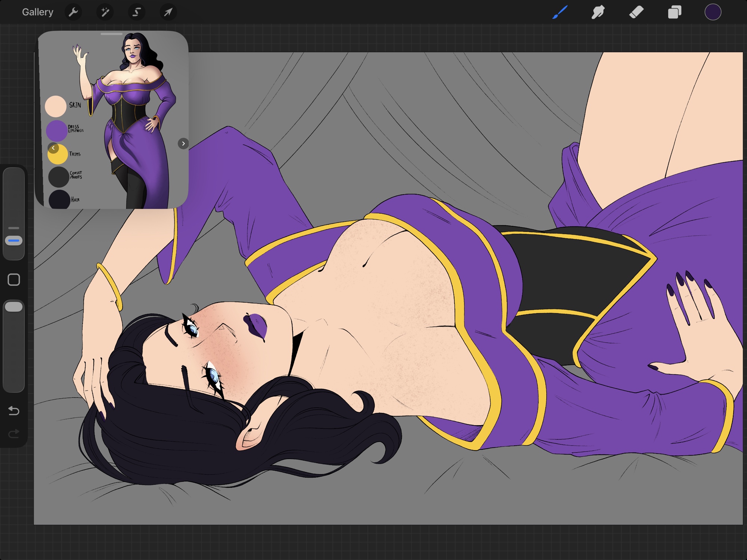Redo the last undone action
This screenshot has height=560, width=747.
[14, 434]
